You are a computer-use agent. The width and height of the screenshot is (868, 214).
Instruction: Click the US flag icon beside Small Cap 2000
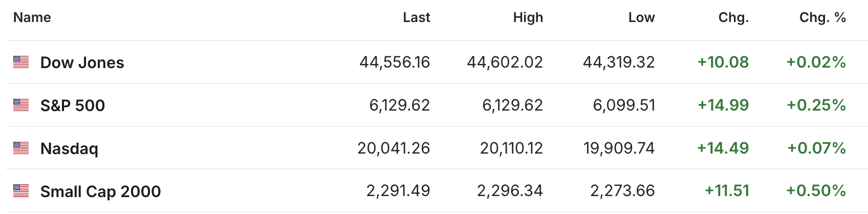[21, 191]
